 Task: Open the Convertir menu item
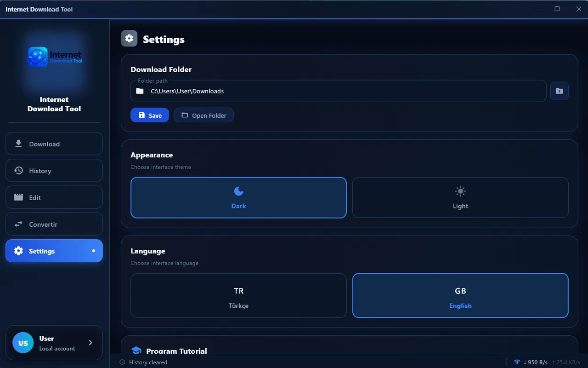tap(54, 224)
